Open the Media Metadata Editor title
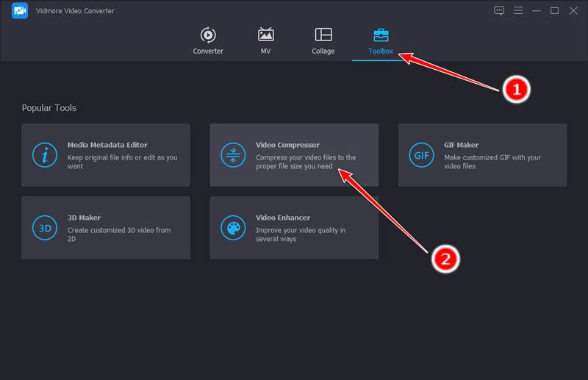Screen dimensions: 588x380 tap(107, 145)
